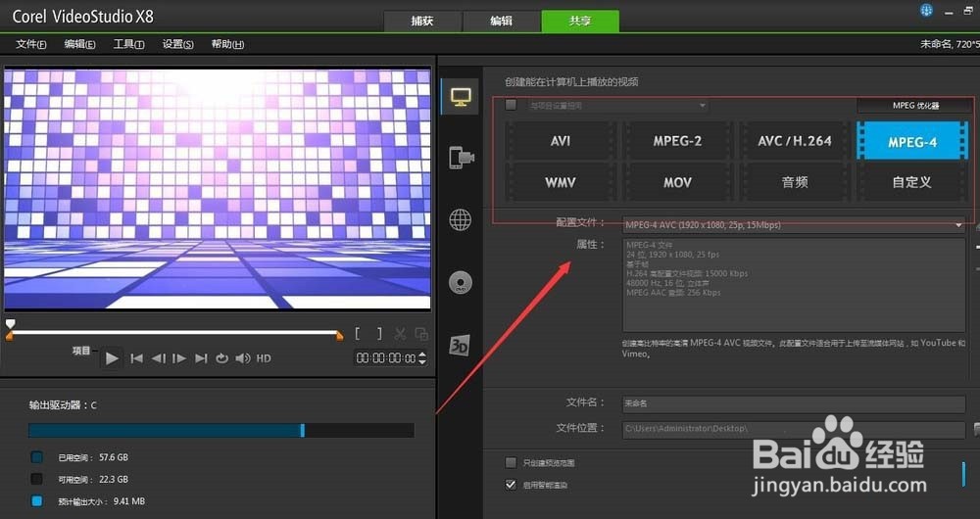Click the 输出驱动器 : C label
980x519 pixels.
[63, 404]
